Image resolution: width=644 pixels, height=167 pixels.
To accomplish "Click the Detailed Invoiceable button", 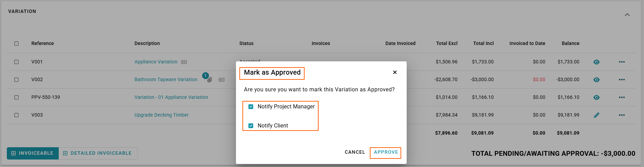I will [98, 153].
